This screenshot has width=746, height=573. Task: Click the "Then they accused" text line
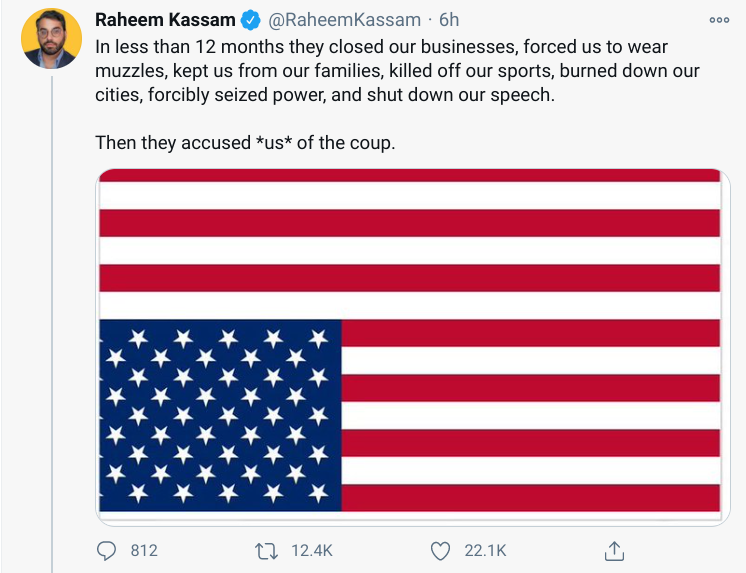coord(245,142)
